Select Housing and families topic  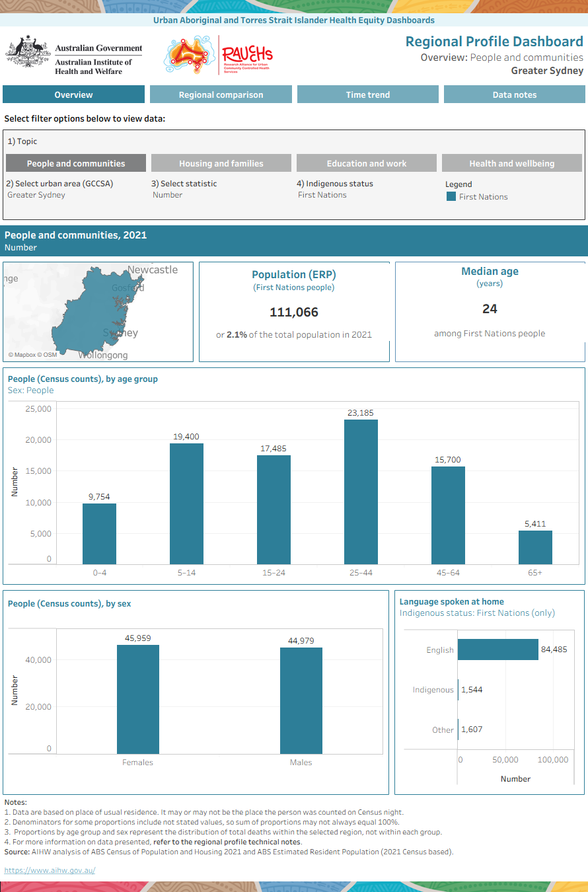coord(221,163)
